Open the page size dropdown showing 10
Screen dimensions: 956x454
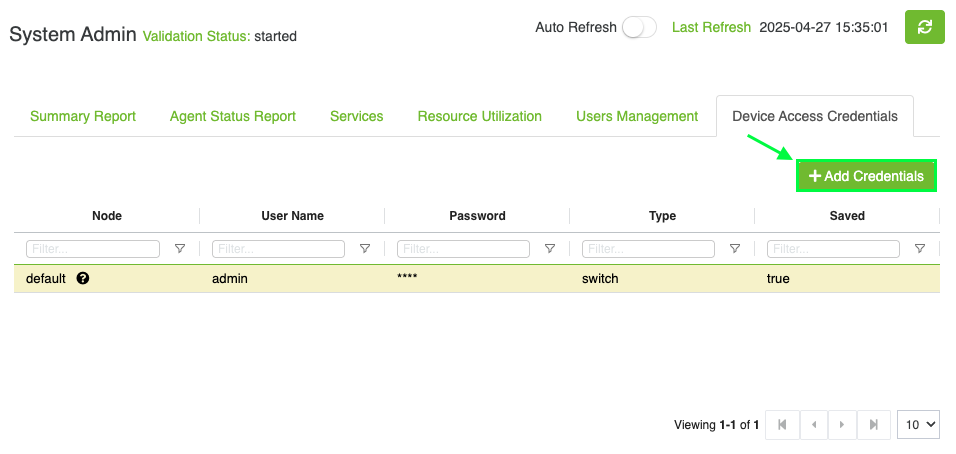[x=918, y=425]
